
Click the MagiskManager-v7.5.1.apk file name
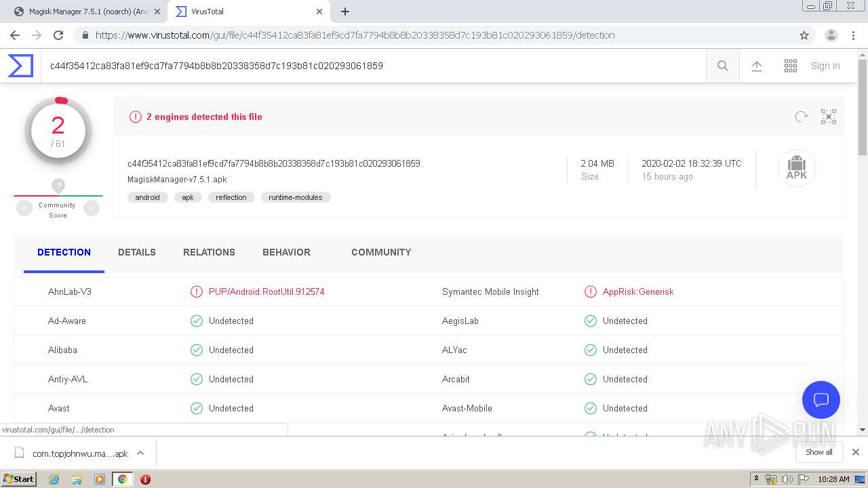(x=177, y=180)
